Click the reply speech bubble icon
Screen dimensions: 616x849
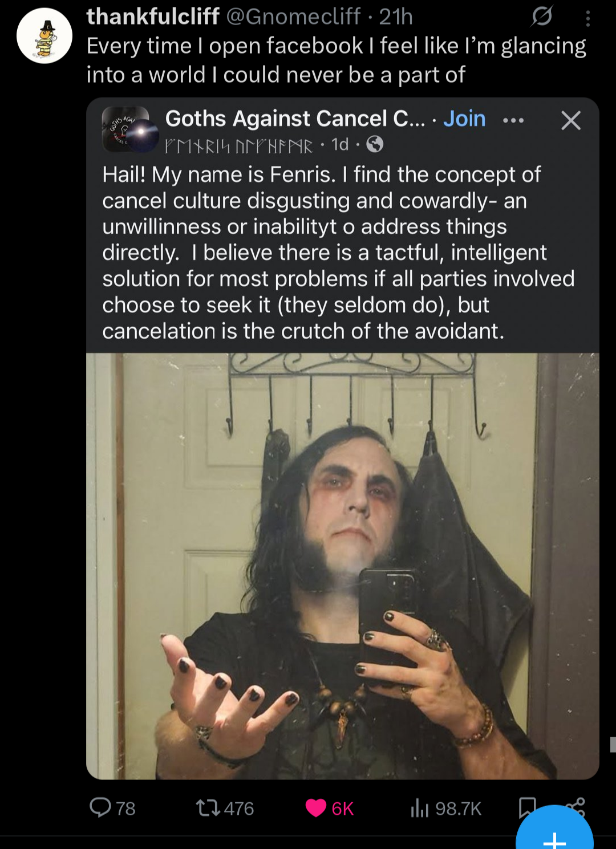click(100, 807)
